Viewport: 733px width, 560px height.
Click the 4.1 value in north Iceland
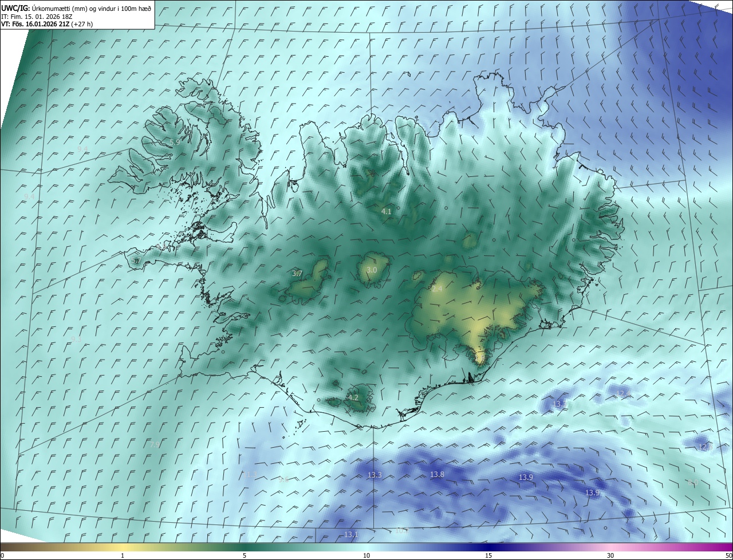(x=387, y=211)
